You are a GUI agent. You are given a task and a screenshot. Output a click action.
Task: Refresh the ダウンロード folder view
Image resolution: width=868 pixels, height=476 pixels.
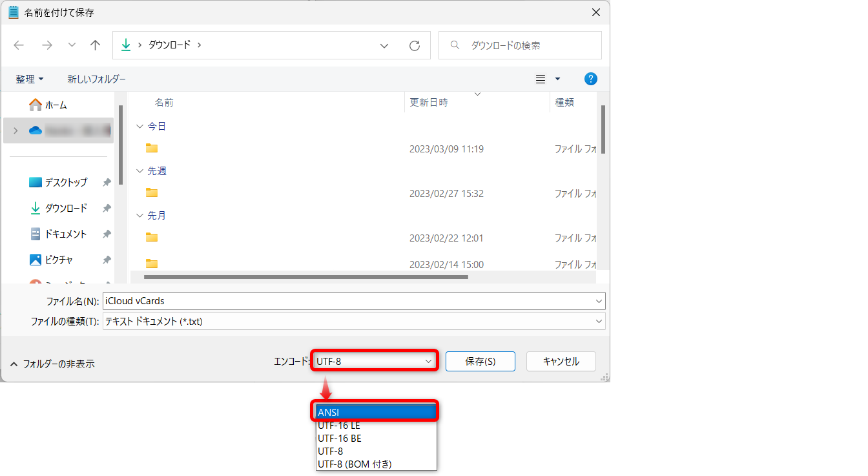coord(415,45)
